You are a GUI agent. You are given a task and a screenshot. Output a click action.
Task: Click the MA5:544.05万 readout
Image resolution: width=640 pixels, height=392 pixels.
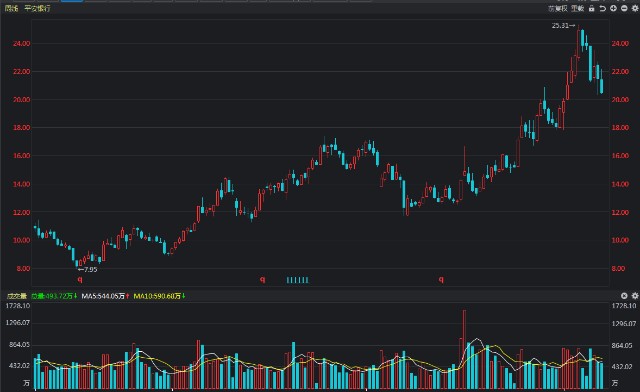tap(105, 296)
